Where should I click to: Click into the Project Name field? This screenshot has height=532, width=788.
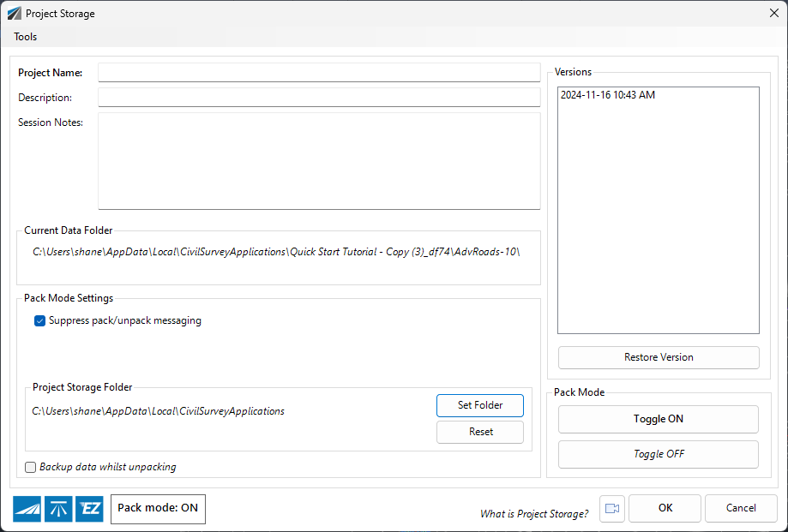point(319,72)
